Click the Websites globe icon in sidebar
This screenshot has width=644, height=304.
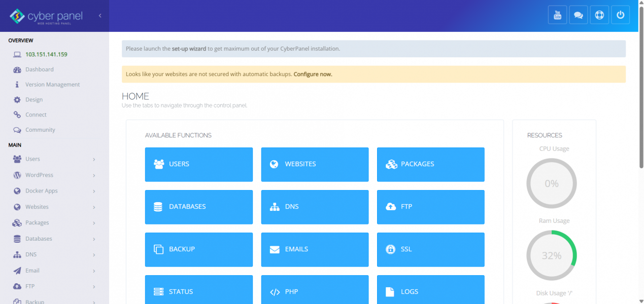tap(17, 207)
